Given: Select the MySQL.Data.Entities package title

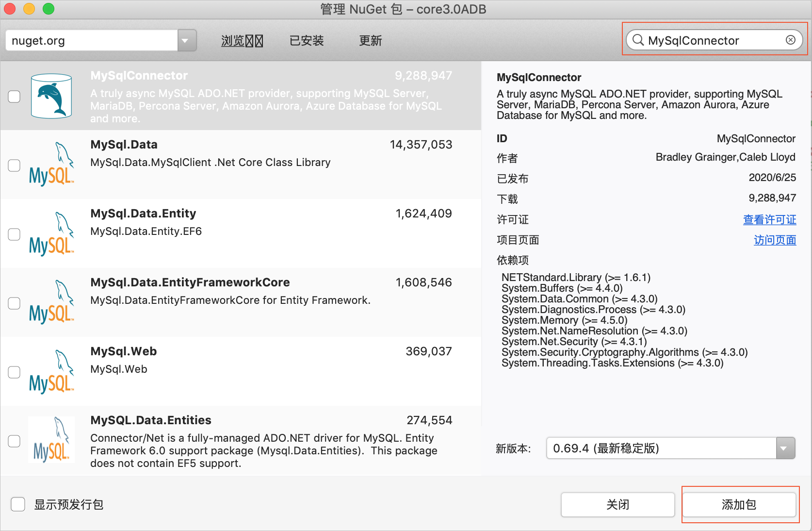Looking at the screenshot, I should 151,420.
